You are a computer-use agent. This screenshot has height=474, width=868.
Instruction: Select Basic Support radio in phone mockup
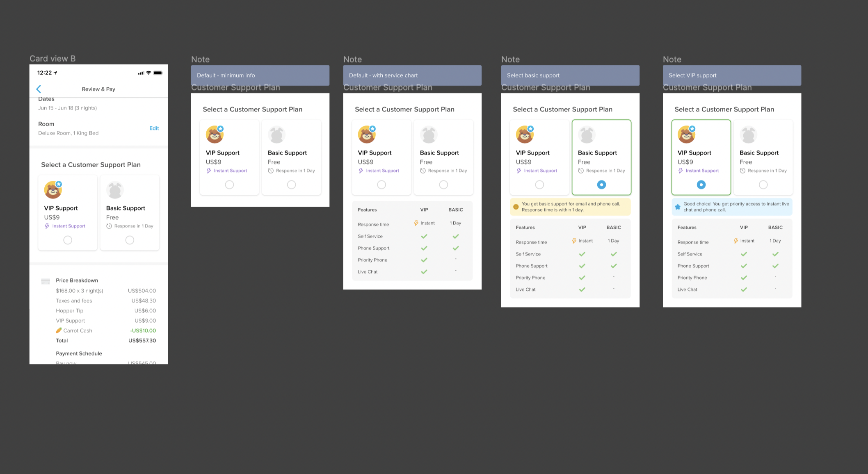pos(130,240)
